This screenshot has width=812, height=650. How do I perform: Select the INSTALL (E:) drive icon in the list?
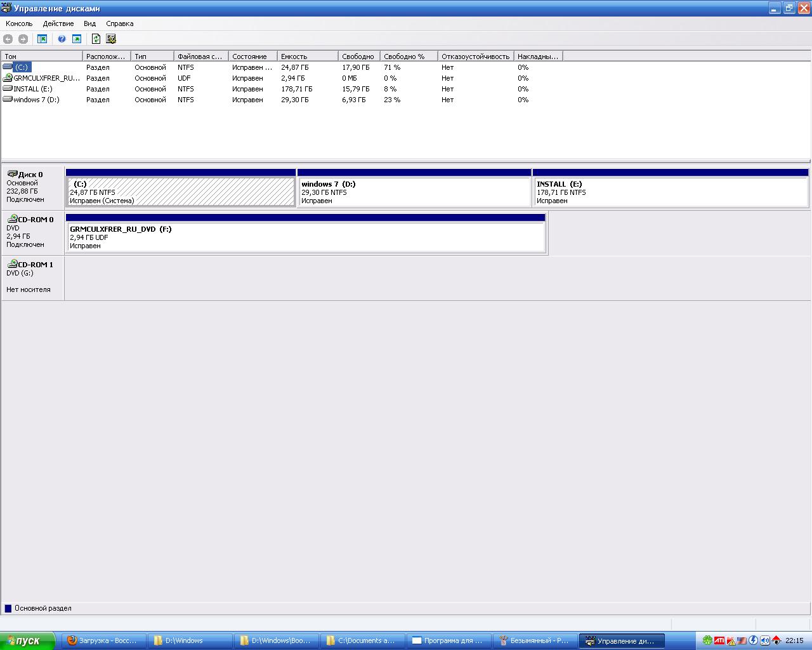[x=8, y=88]
